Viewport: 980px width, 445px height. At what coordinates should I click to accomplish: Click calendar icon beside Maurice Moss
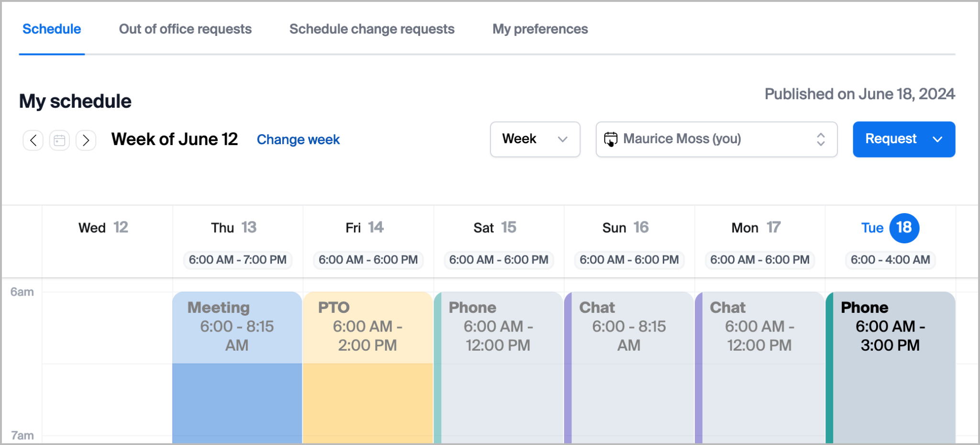611,139
